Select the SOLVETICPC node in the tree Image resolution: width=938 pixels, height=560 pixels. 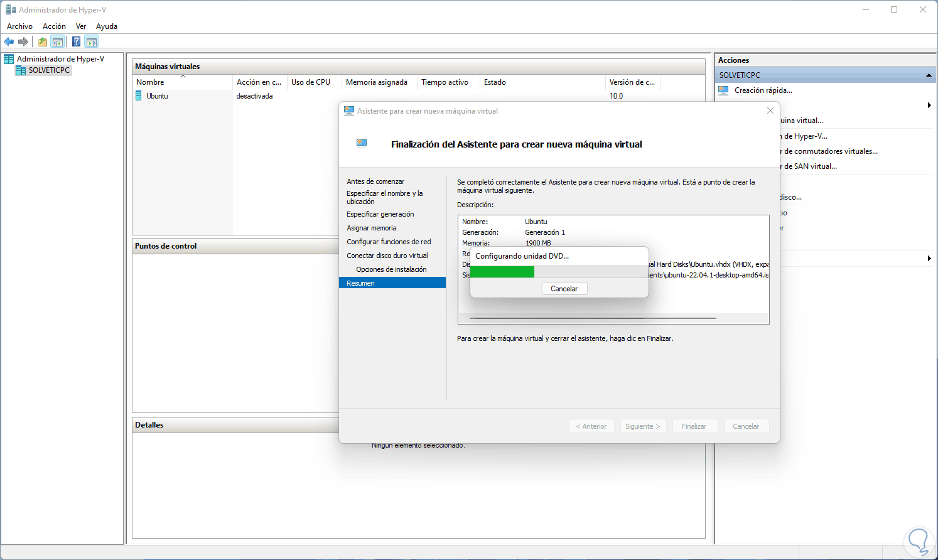[x=49, y=70]
